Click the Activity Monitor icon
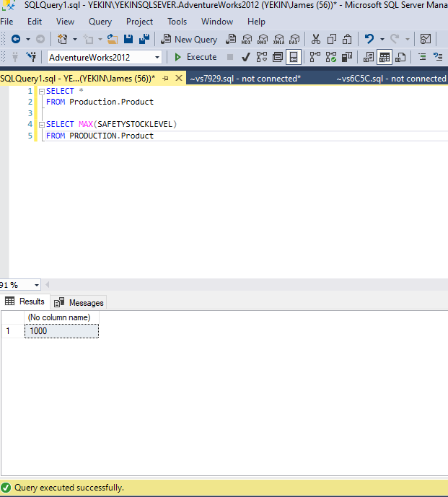The image size is (448, 497). click(x=426, y=39)
